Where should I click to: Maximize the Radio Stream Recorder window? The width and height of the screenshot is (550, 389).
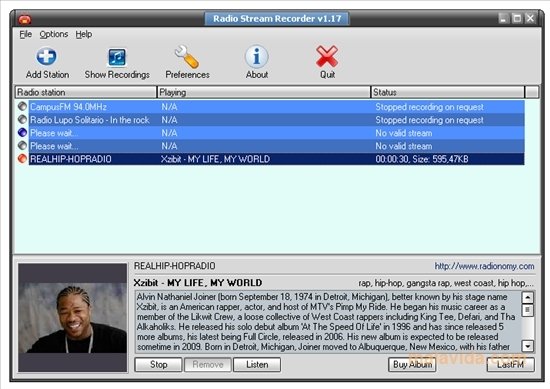pyautogui.click(x=517, y=19)
